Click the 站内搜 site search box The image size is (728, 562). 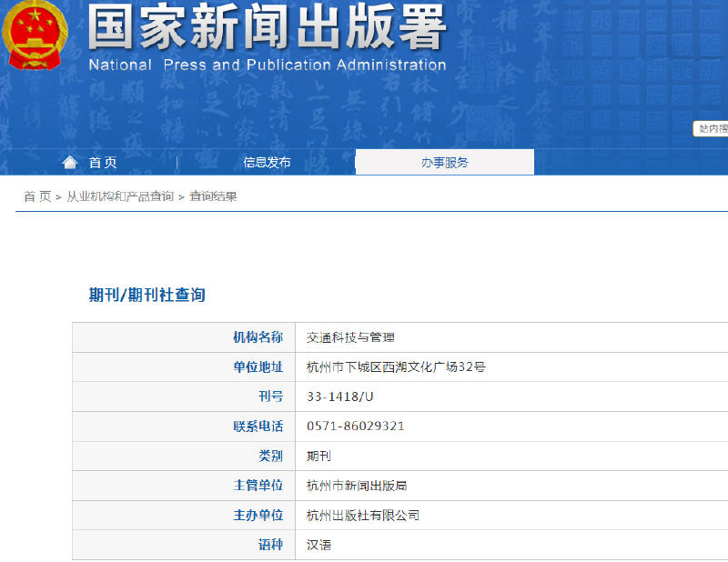click(x=711, y=128)
